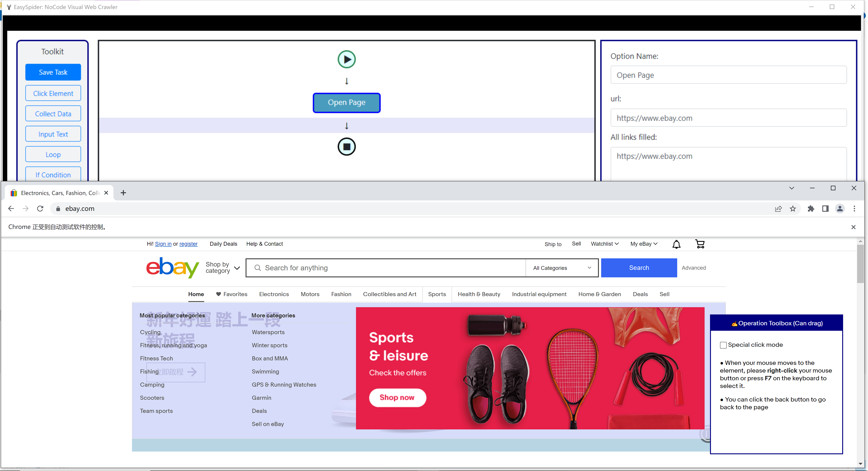
Task: Click the Operation Toolbox title bar
Action: (x=776, y=323)
